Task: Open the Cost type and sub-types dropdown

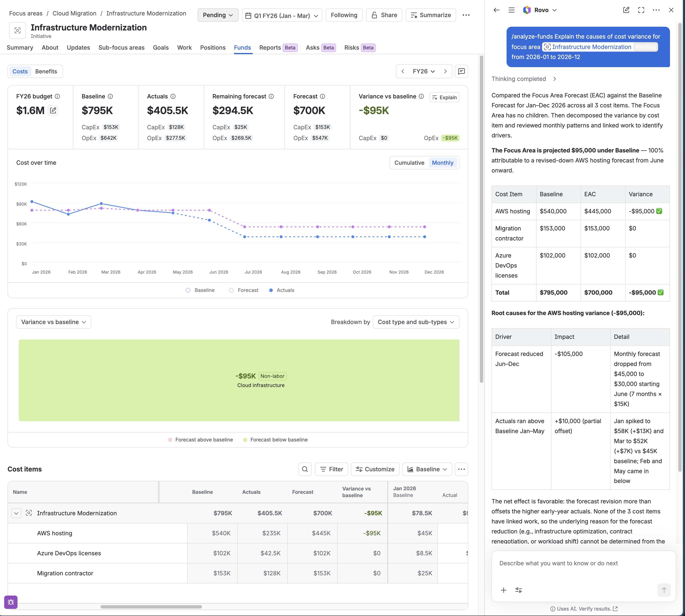Action: coord(416,322)
